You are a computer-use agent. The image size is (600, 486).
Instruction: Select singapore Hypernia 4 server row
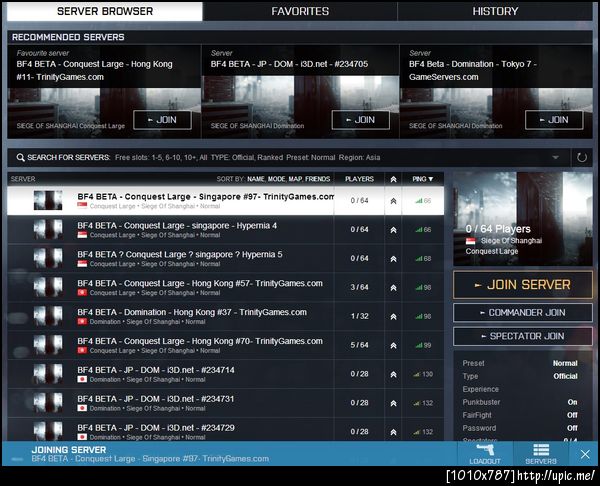(225, 230)
